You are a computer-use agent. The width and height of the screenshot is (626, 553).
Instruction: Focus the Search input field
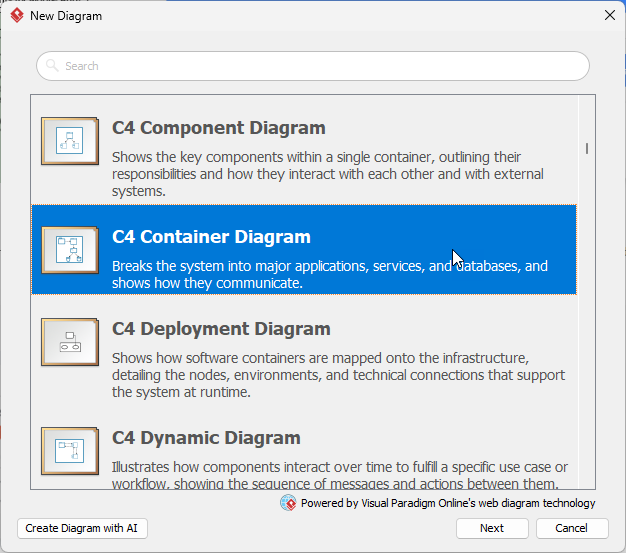click(x=320, y=66)
